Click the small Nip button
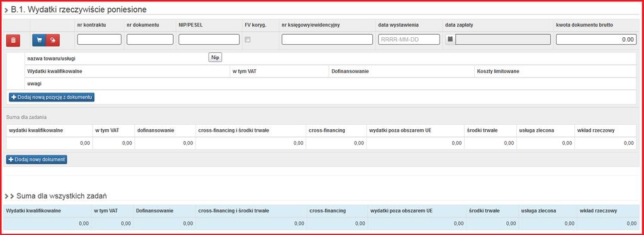This screenshot has width=644, height=235. pyautogui.click(x=215, y=57)
